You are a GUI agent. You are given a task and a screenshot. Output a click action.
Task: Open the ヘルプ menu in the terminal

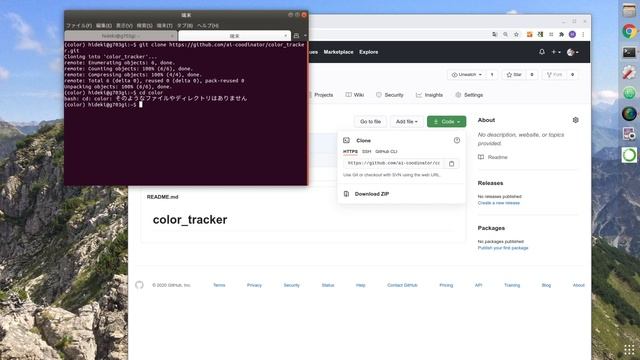(208, 25)
